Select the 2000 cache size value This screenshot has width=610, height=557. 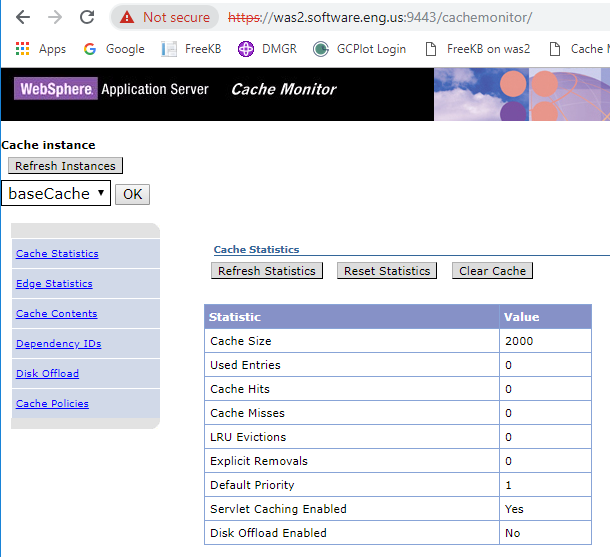[x=519, y=341]
